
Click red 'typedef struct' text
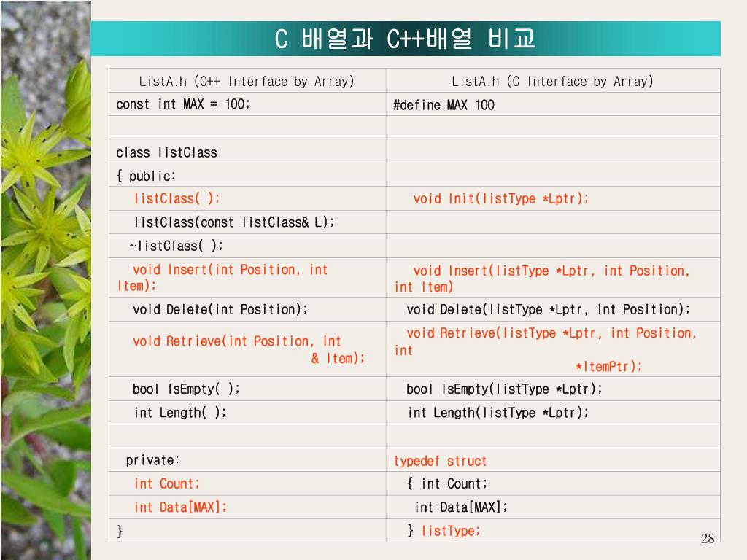click(440, 461)
